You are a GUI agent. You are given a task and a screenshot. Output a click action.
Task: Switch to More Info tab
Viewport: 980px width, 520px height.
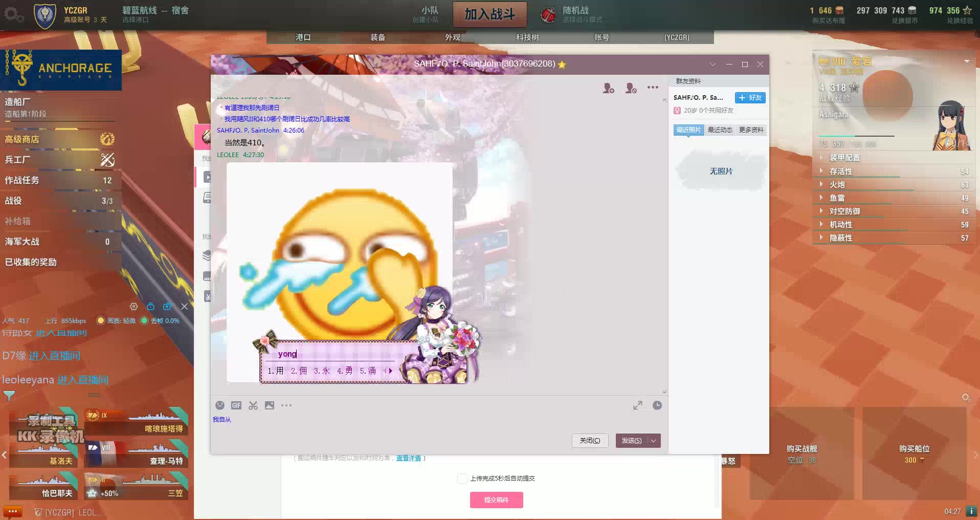[x=751, y=130]
